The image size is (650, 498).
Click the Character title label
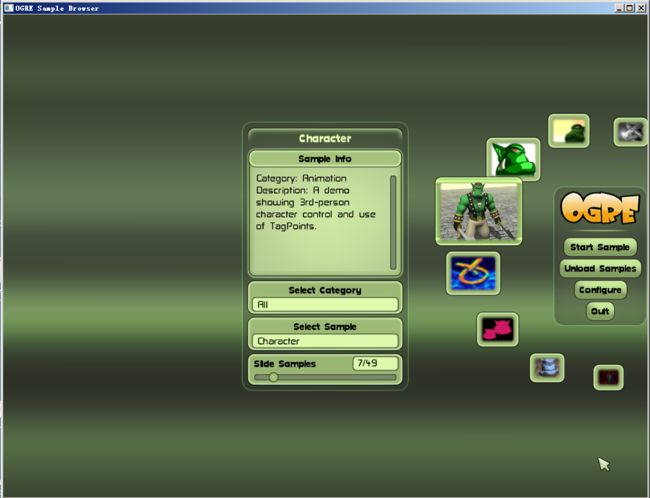coord(325,138)
